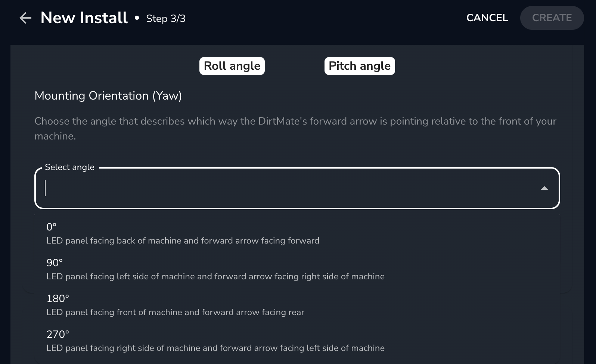Screen dimensions: 596x364
Task: Click the Roll angle label
Action: click(x=232, y=66)
